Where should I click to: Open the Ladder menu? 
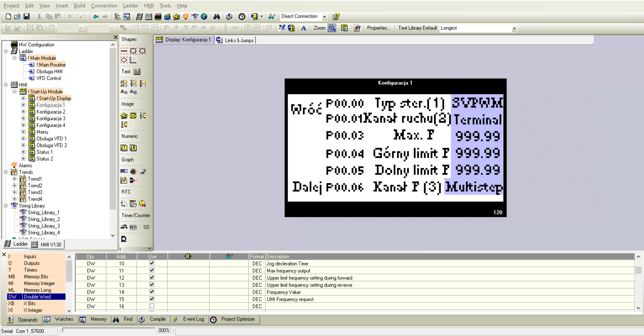pyautogui.click(x=130, y=6)
